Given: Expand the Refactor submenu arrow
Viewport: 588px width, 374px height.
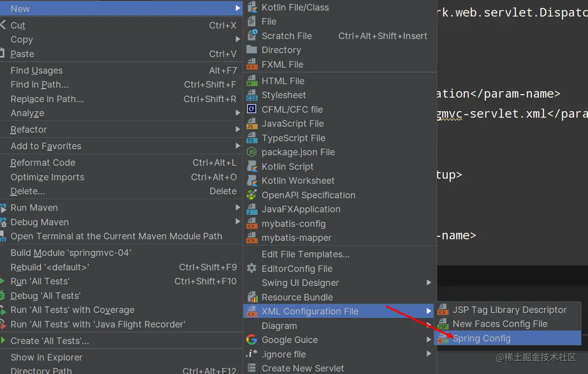Looking at the screenshot, I should click(x=238, y=129).
